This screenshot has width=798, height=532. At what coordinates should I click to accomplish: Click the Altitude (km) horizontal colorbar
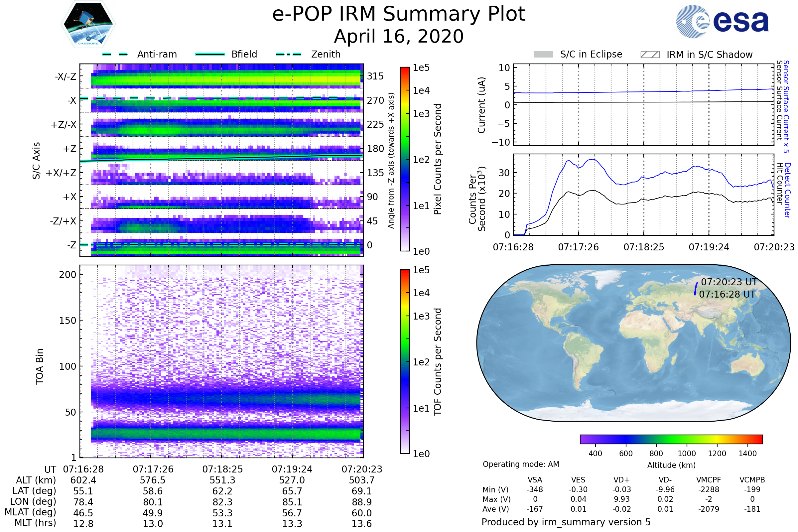pos(671,439)
